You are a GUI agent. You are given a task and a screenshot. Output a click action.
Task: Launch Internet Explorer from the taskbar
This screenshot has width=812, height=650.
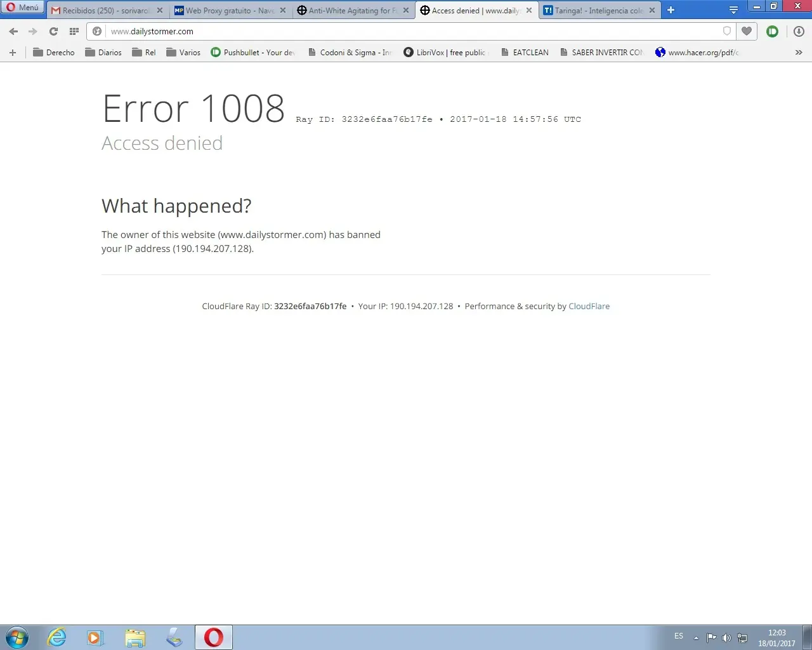click(57, 637)
